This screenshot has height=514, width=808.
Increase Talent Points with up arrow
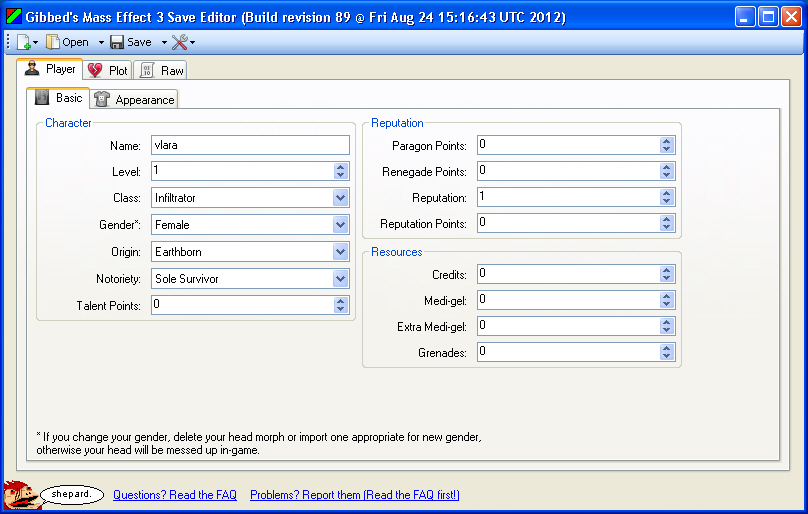point(341,301)
